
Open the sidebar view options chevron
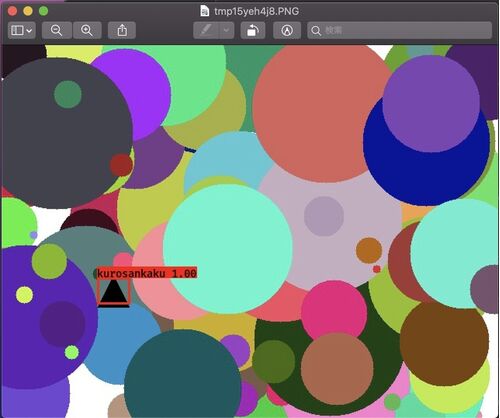(x=29, y=31)
